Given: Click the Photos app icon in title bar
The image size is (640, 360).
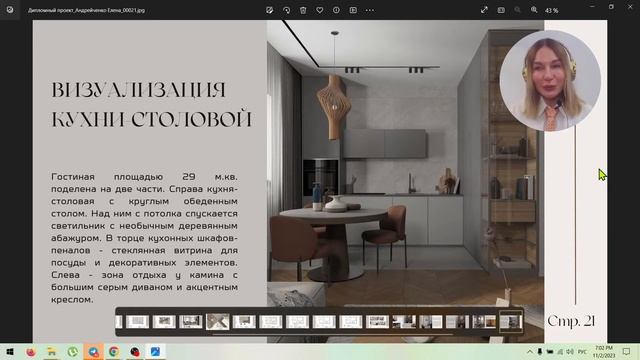Looking at the screenshot, I should tap(10, 10).
